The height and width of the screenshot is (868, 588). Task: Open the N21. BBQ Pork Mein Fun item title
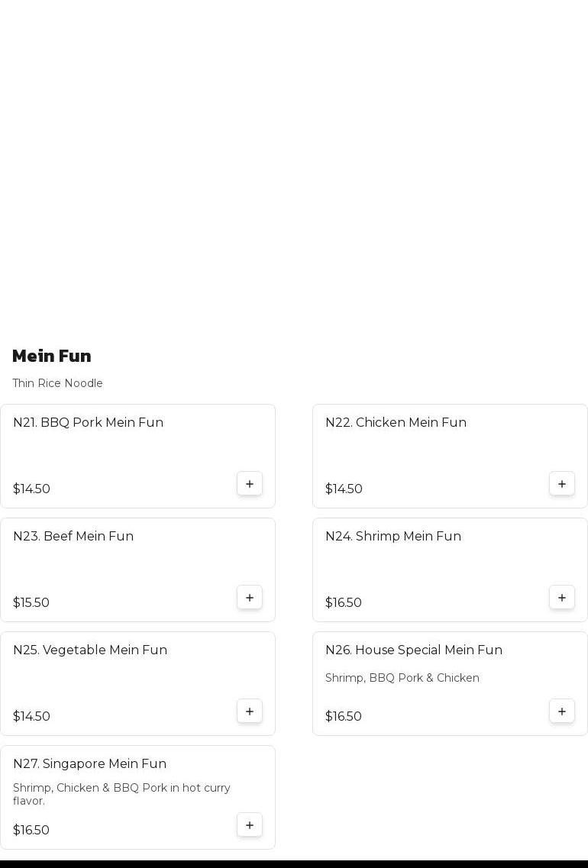point(88,423)
